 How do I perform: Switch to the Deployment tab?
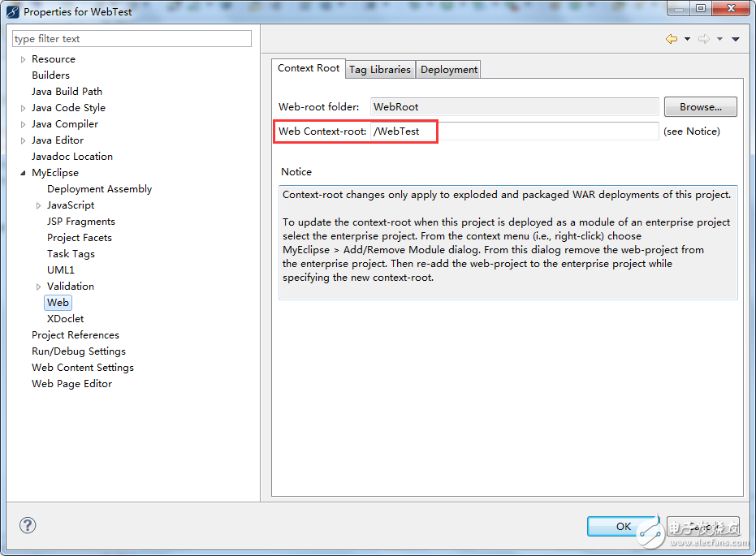point(449,70)
